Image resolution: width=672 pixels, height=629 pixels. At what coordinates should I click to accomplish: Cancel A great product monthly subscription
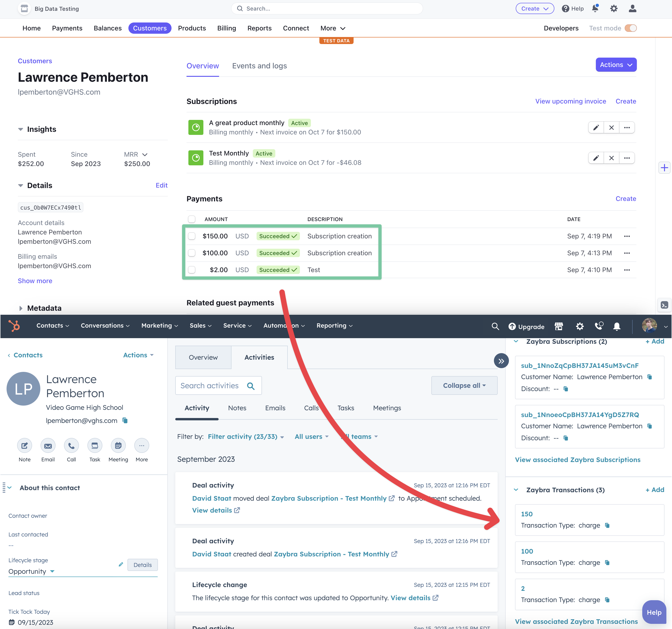point(612,127)
